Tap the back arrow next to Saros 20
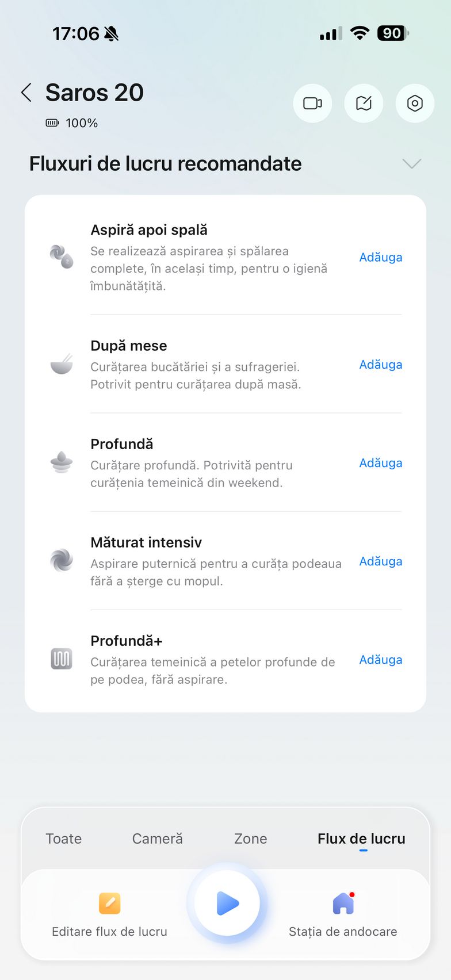 point(26,93)
